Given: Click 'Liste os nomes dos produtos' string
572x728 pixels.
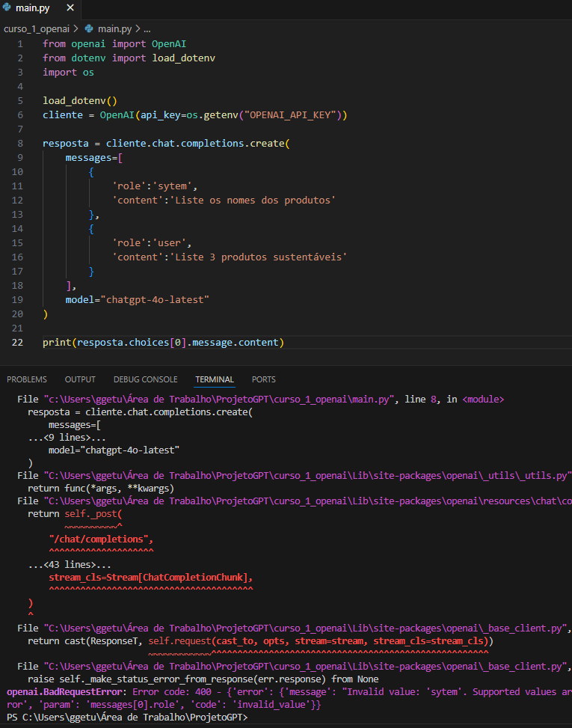Looking at the screenshot, I should pyautogui.click(x=253, y=200).
